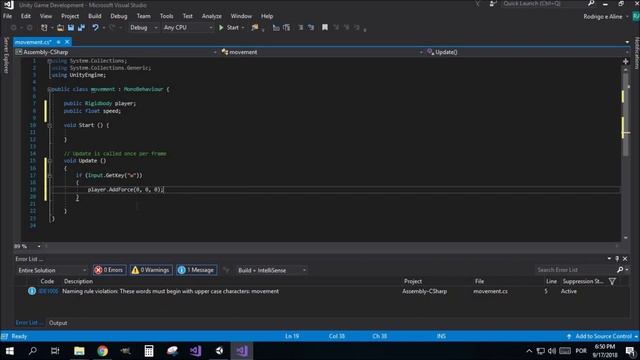640x360 pixels.
Task: Click the editor vertical scrollbar thumb
Action: (x=626, y=114)
